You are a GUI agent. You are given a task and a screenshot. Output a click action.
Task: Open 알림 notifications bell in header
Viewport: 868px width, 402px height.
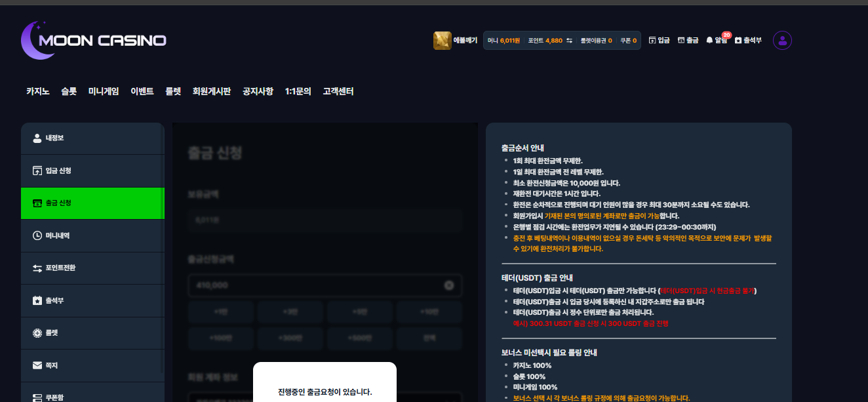717,41
